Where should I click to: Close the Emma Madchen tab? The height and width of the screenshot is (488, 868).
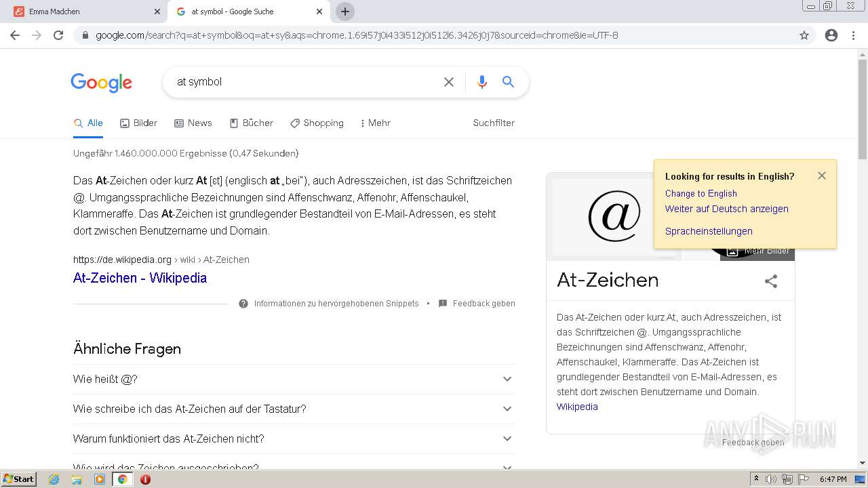pyautogui.click(x=157, y=12)
